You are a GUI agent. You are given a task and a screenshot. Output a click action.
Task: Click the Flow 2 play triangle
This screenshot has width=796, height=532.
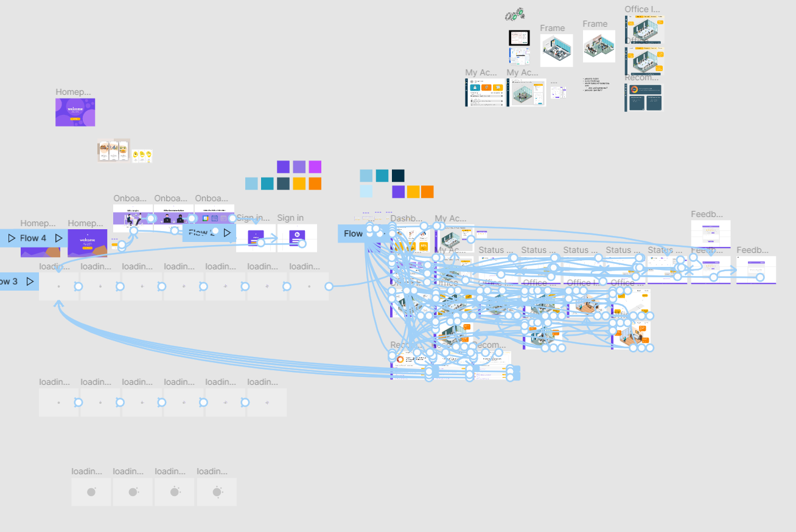point(227,233)
